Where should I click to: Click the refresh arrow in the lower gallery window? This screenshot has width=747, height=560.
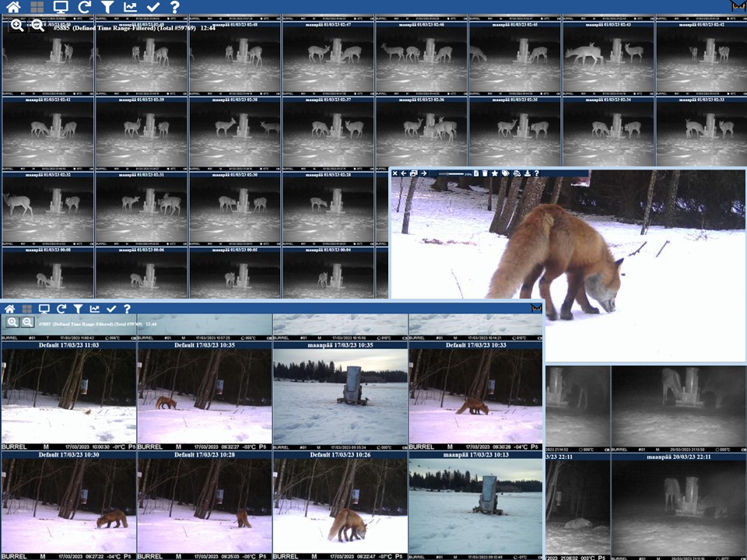pyautogui.click(x=61, y=309)
